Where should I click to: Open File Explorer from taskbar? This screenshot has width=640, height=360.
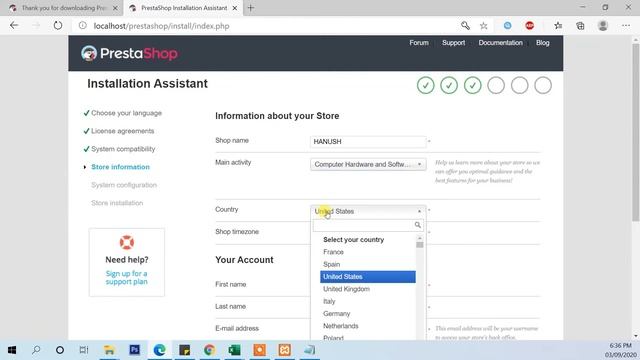[x=109, y=350]
